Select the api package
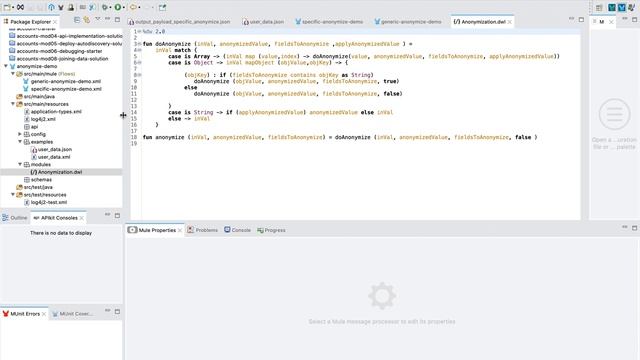Viewport: 640px width, 360px height. click(x=34, y=127)
